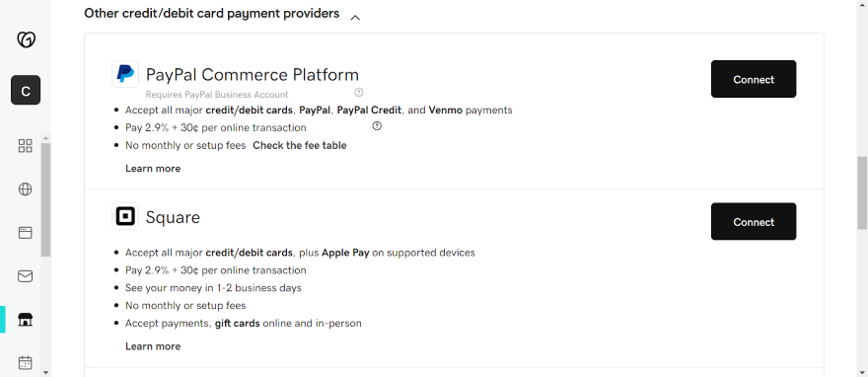Viewport: 868px width, 377px height.
Task: Connect PayPal Commerce Platform
Action: pos(754,79)
